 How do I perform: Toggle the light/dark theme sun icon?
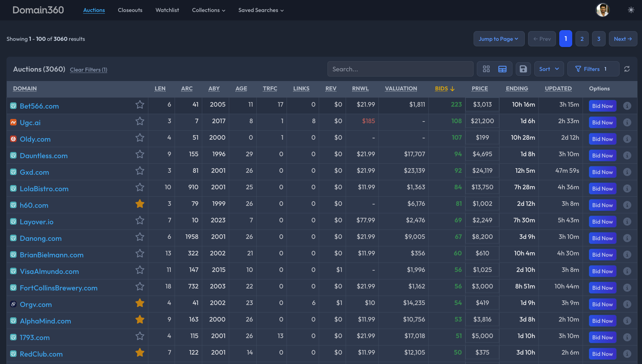631,10
